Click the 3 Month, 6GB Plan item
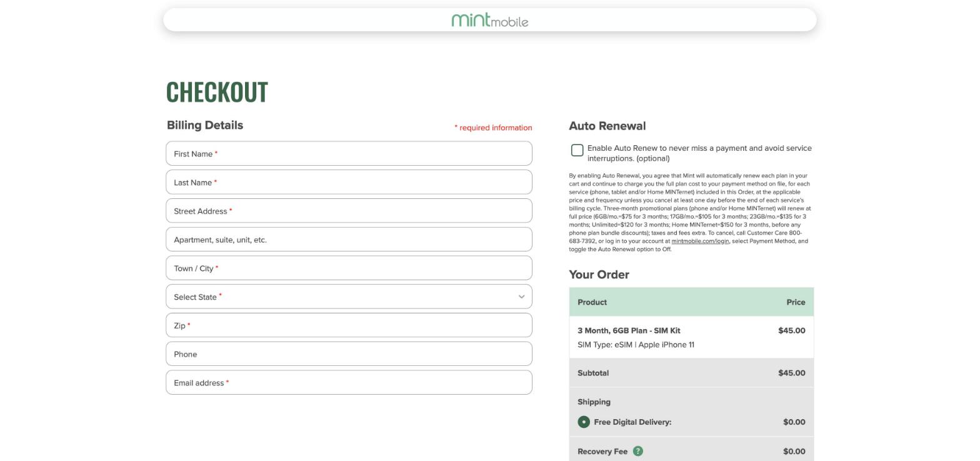 pos(629,330)
